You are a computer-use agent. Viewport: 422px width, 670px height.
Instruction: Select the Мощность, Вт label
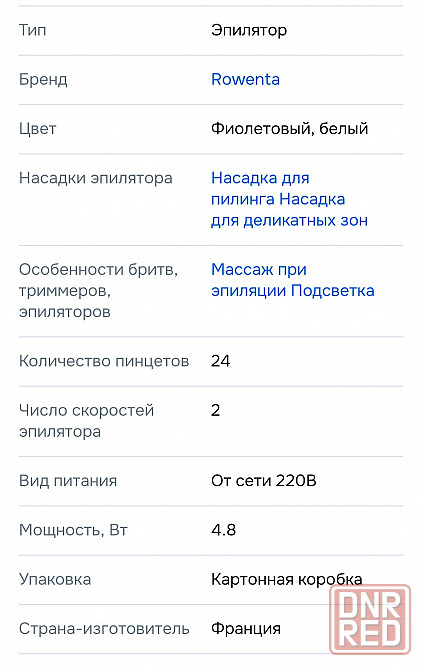73,530
